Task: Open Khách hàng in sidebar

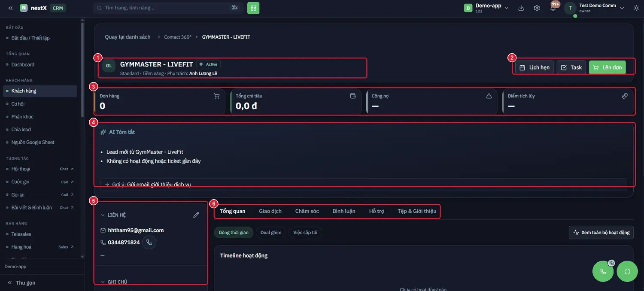Action: 40,91
